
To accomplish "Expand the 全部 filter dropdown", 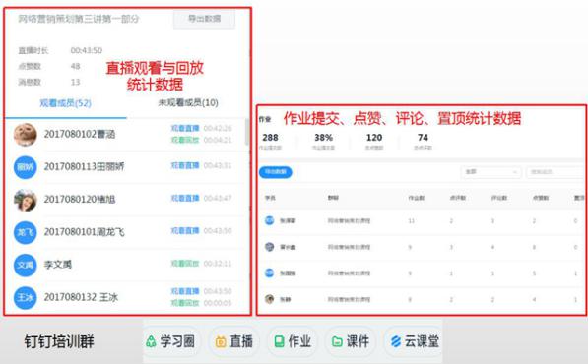I will [490, 172].
